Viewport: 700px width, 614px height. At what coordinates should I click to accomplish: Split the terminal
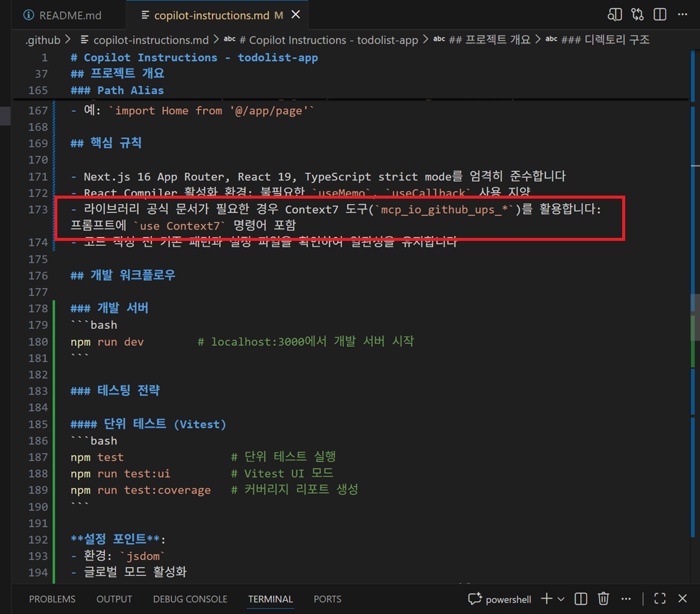pyautogui.click(x=581, y=599)
